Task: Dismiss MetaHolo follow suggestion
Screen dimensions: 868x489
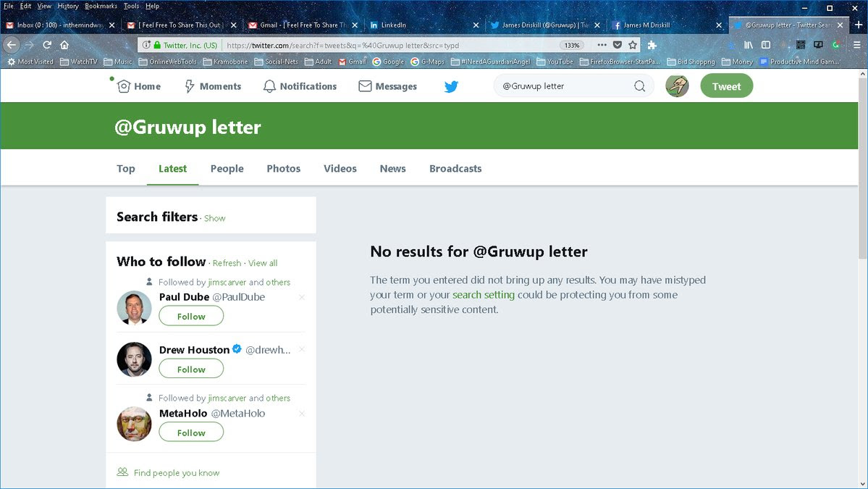Action: [x=302, y=414]
